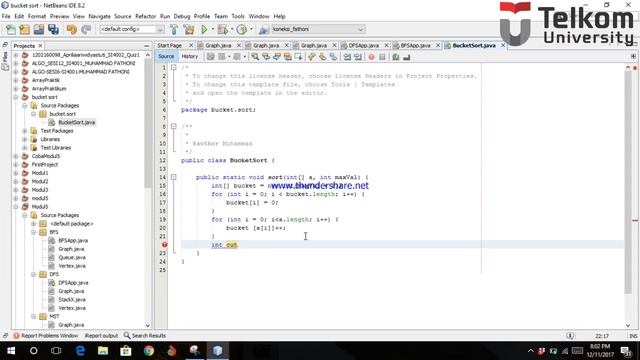Switch editor to History view

[x=189, y=56]
